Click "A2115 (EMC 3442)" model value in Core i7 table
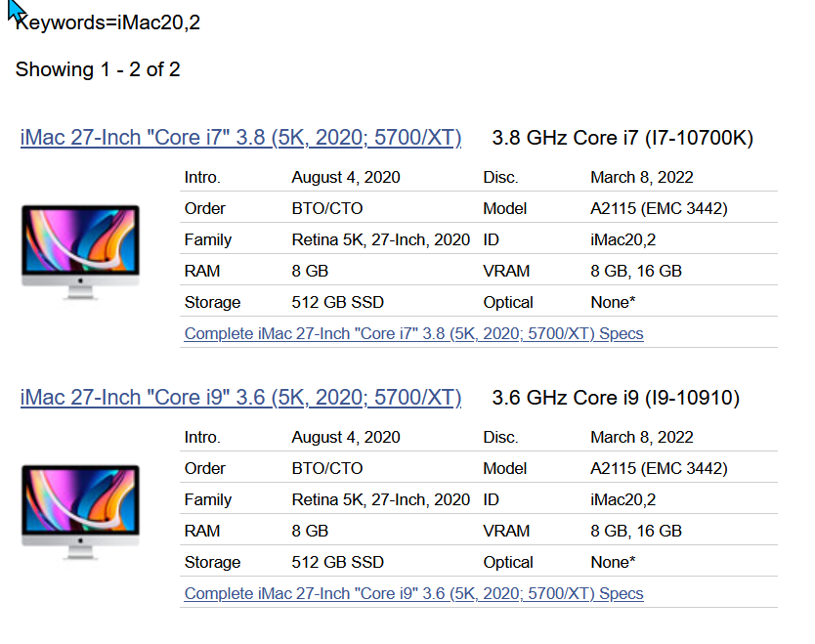Image resolution: width=815 pixels, height=644 pixels. point(659,208)
